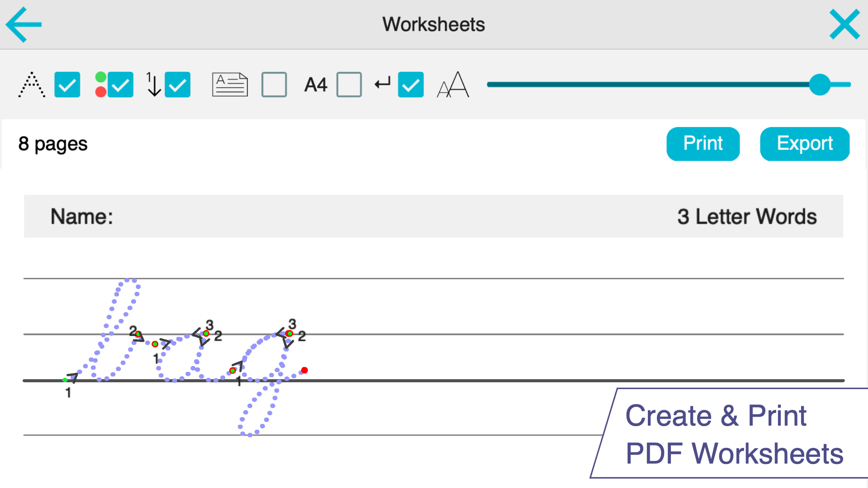Click the dotted letter A tracing icon
868x488 pixels.
32,84
